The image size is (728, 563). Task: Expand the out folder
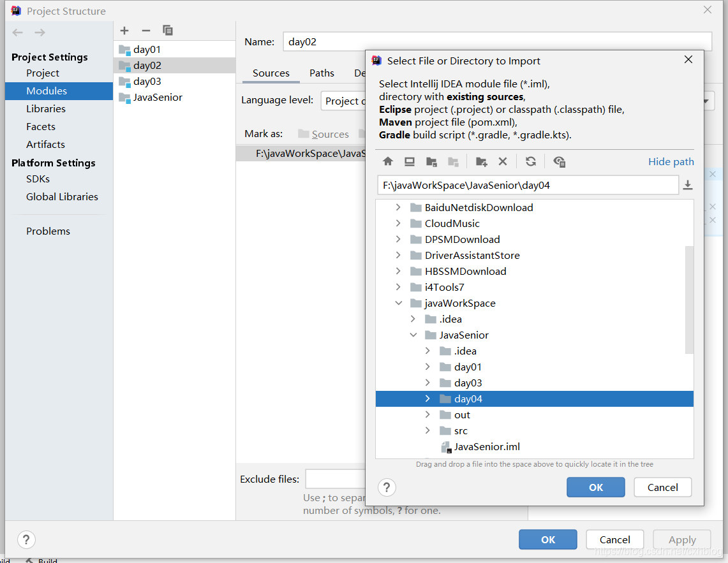pyautogui.click(x=427, y=415)
